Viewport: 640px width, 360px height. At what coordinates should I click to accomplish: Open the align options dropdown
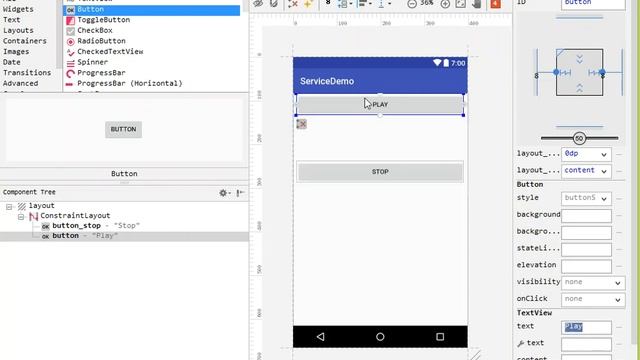(x=364, y=4)
